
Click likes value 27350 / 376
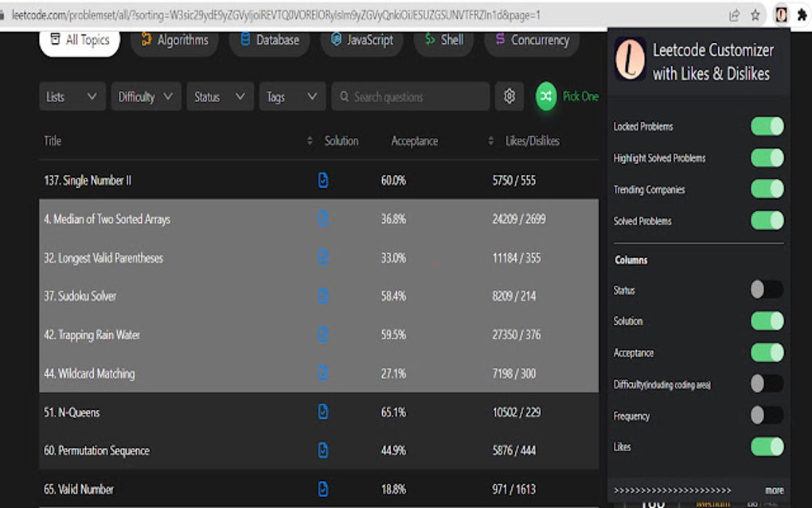(x=517, y=335)
